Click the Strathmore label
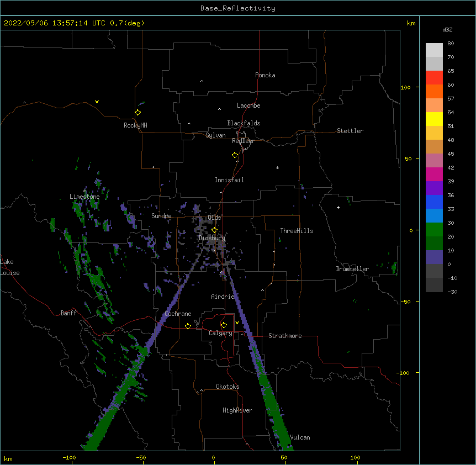 tap(285, 336)
